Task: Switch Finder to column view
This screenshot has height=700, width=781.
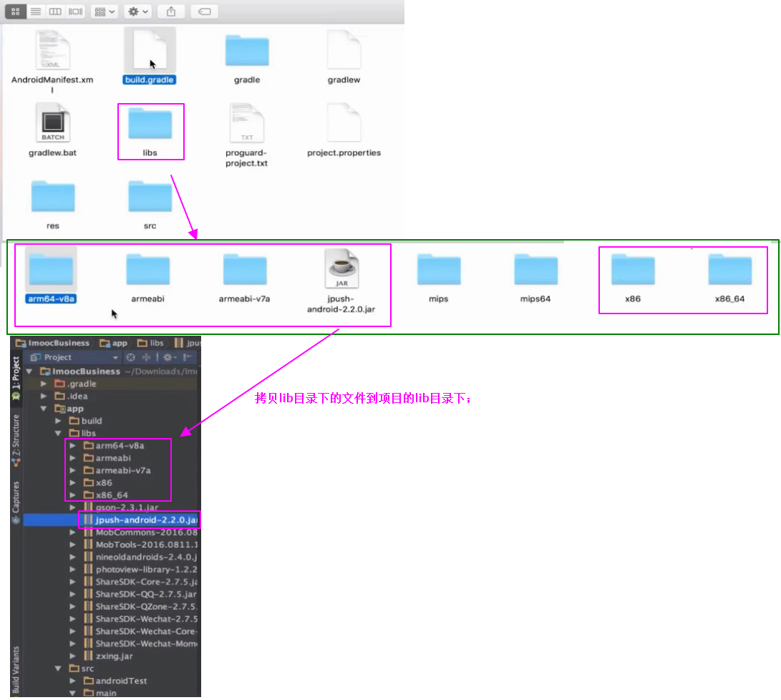Action: pos(55,11)
